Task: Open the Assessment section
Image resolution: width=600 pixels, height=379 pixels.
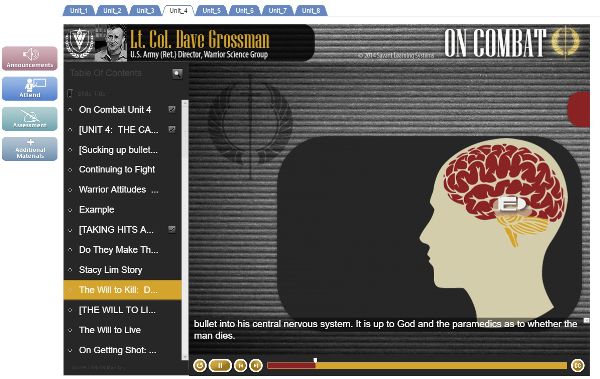Action: point(30,119)
